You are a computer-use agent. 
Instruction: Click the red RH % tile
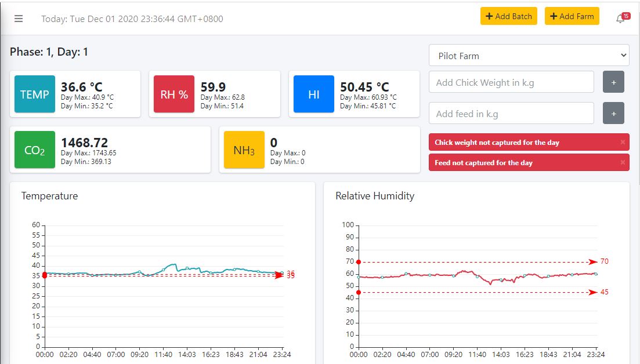174,94
